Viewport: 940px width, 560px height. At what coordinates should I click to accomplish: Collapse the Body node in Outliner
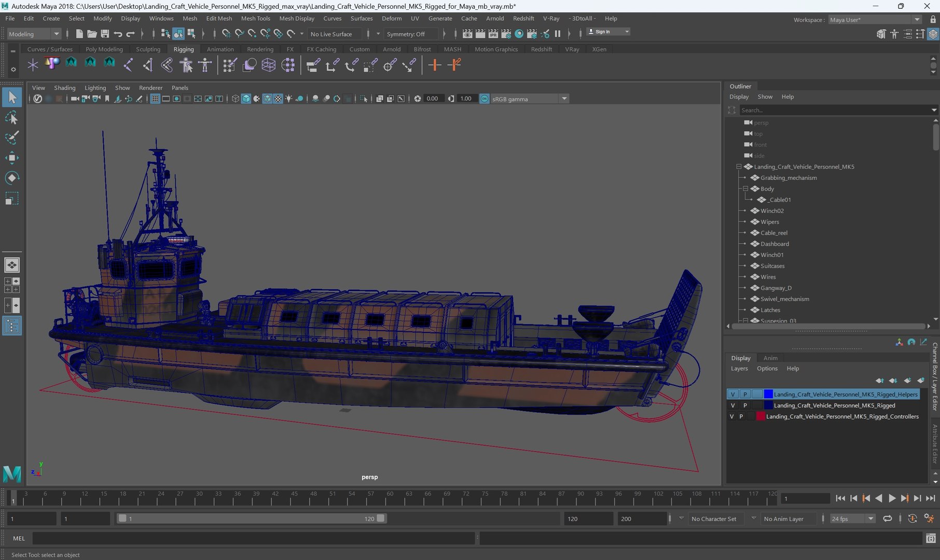pyautogui.click(x=745, y=189)
